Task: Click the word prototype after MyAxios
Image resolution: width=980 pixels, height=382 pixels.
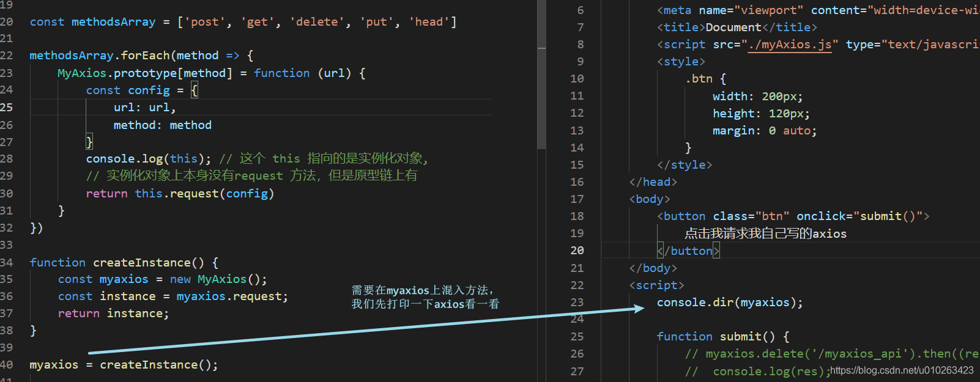Action: pos(145,73)
